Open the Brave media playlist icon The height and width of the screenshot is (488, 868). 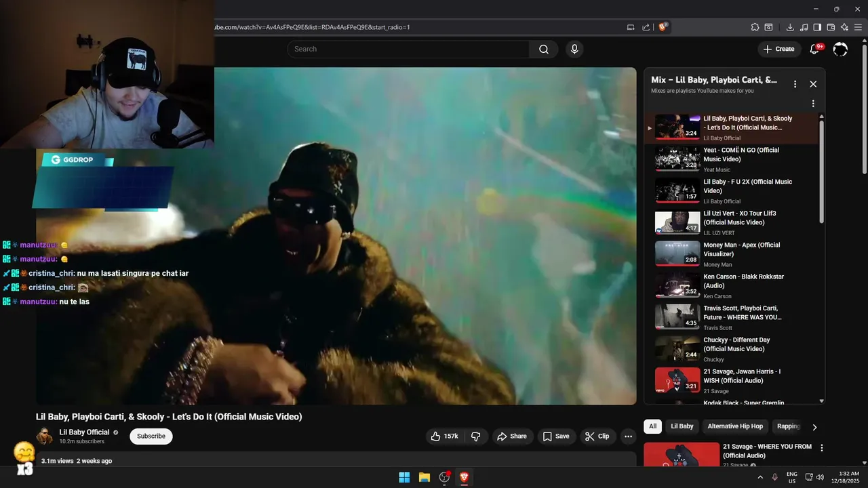coord(804,27)
